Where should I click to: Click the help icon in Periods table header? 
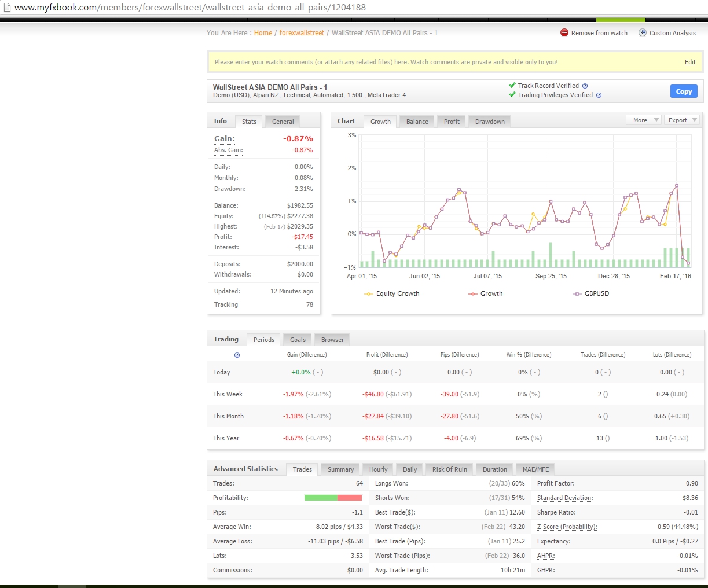(x=237, y=355)
